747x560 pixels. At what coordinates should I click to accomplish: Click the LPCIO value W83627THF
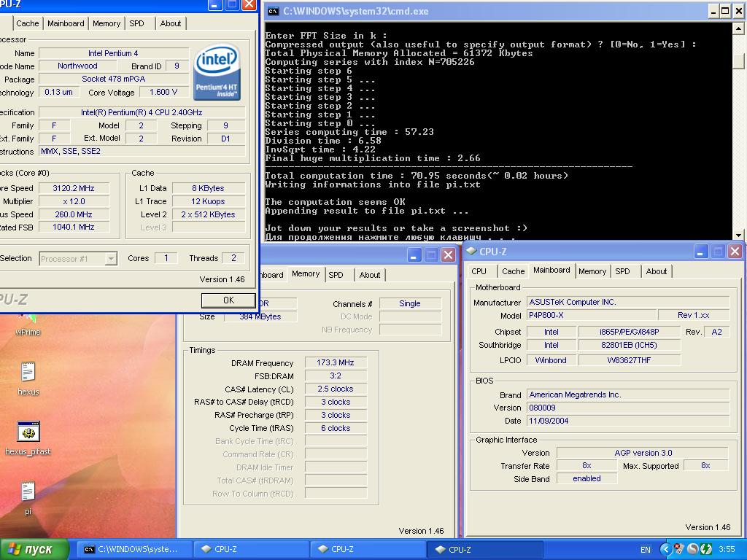coord(630,360)
